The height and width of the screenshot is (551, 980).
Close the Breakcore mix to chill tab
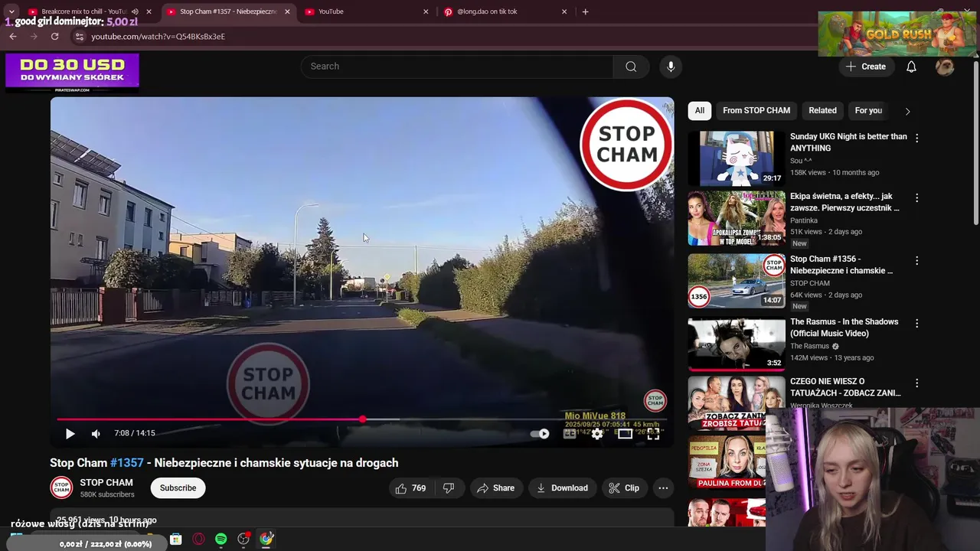coord(149,11)
